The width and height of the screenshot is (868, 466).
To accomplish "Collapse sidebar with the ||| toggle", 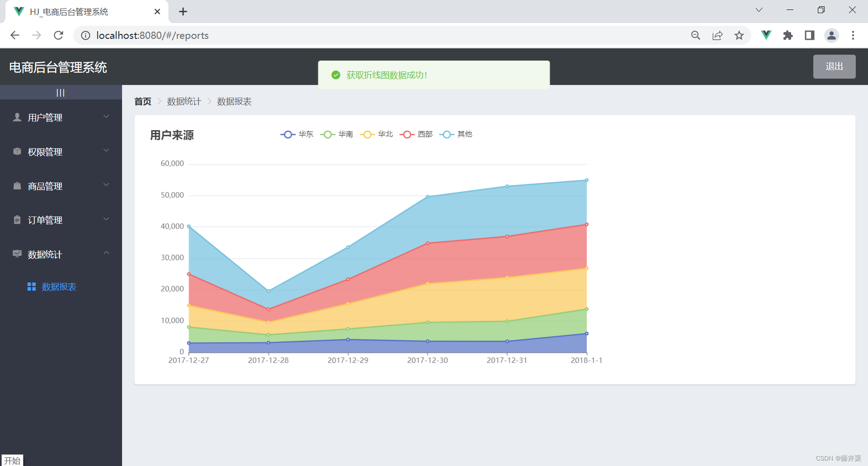I will coord(61,93).
